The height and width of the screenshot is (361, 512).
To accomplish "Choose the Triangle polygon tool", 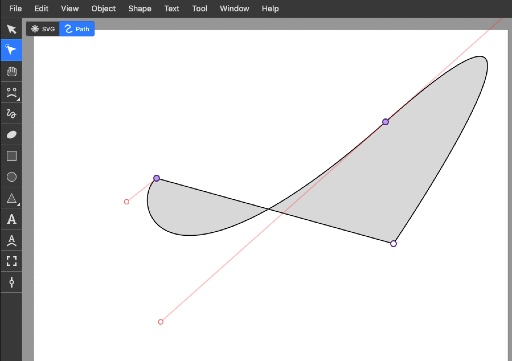I will (x=11, y=198).
